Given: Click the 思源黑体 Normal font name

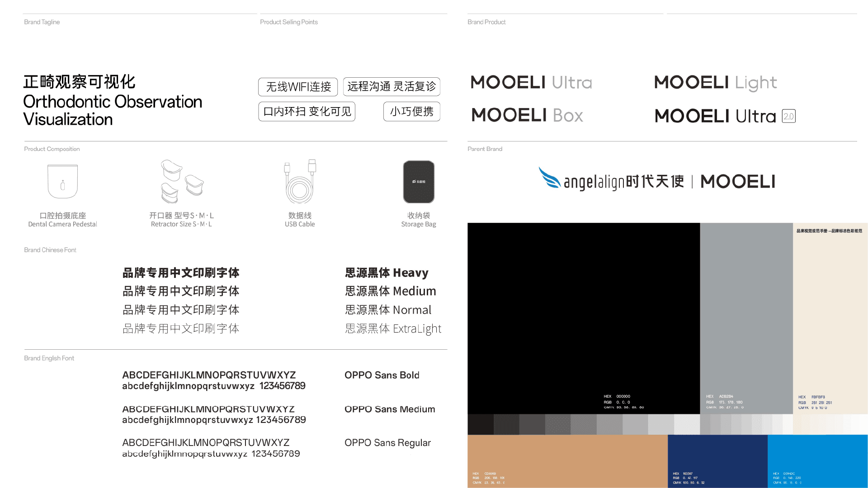Looking at the screenshot, I should point(388,310).
